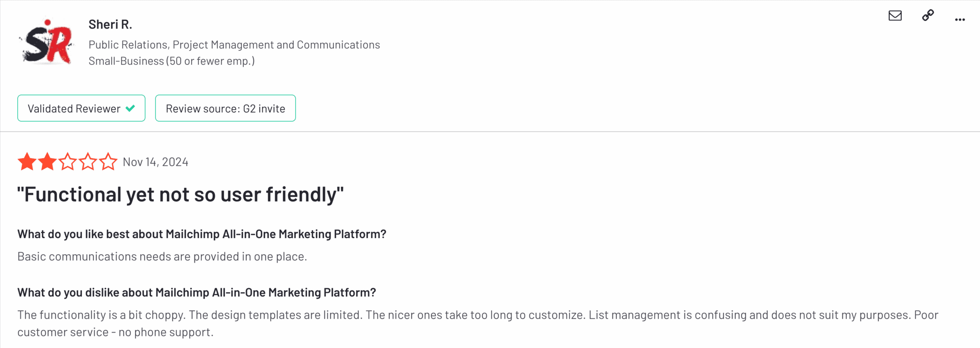
Task: Click the "What do you like best" heading
Action: (x=202, y=234)
